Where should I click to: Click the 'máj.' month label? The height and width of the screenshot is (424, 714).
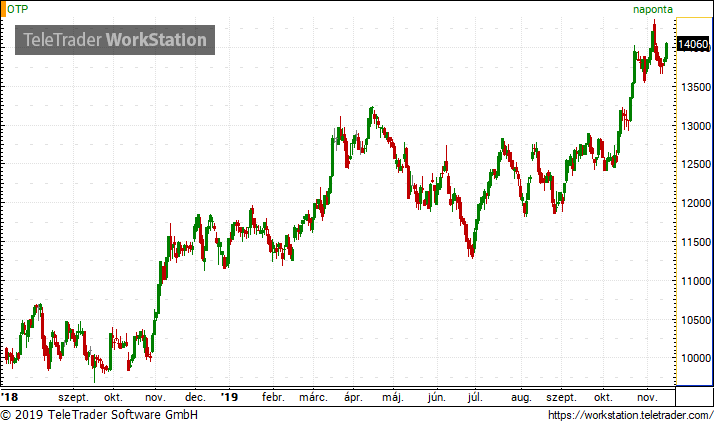click(393, 398)
